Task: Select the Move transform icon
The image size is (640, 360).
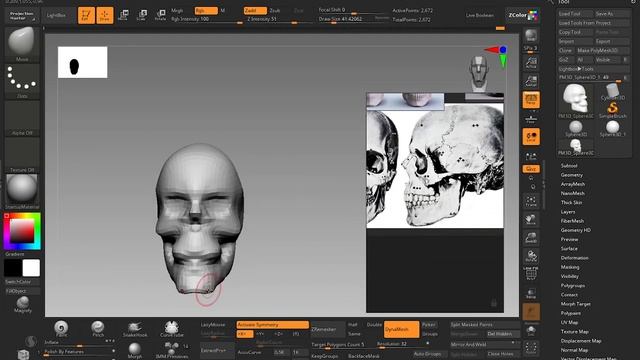Action: pos(123,16)
